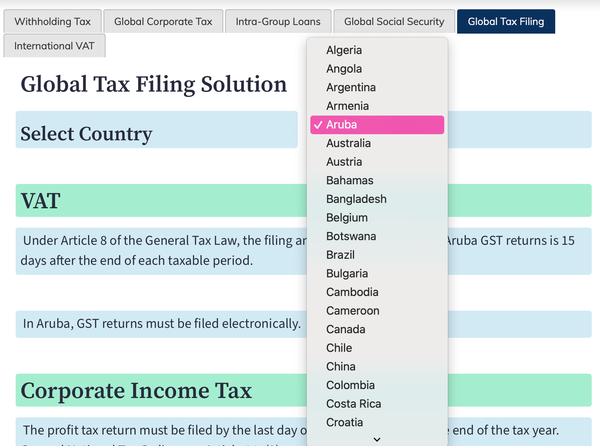
Task: Choose Algeria from the country list
Action: tap(377, 50)
